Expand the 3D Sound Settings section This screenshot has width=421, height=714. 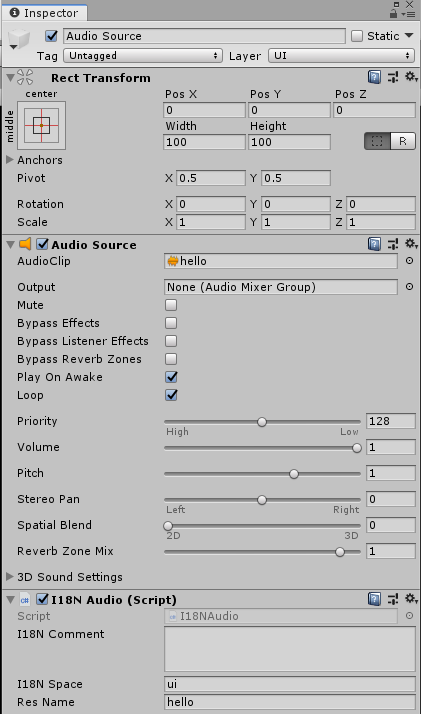(65, 577)
